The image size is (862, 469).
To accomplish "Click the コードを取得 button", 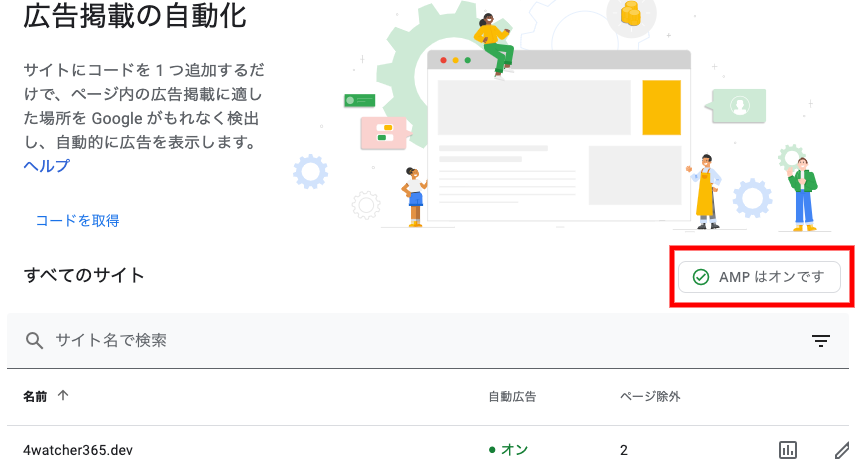I will [78, 220].
